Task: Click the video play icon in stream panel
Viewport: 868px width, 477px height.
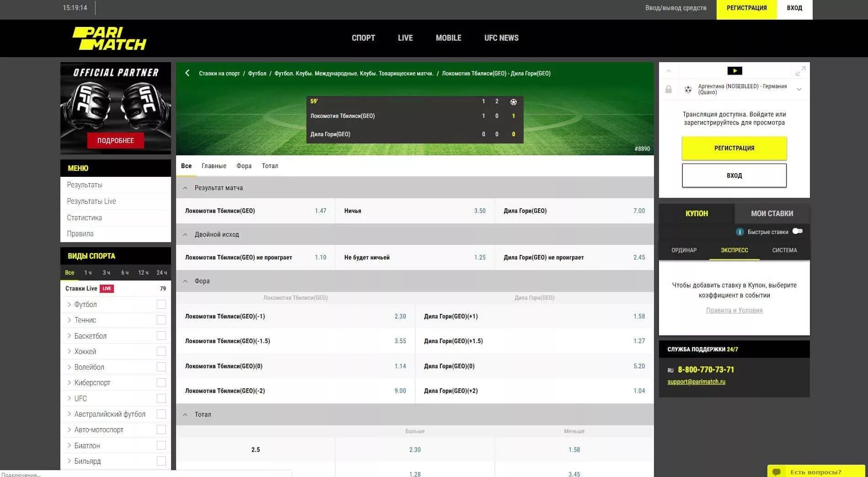Action: point(734,71)
